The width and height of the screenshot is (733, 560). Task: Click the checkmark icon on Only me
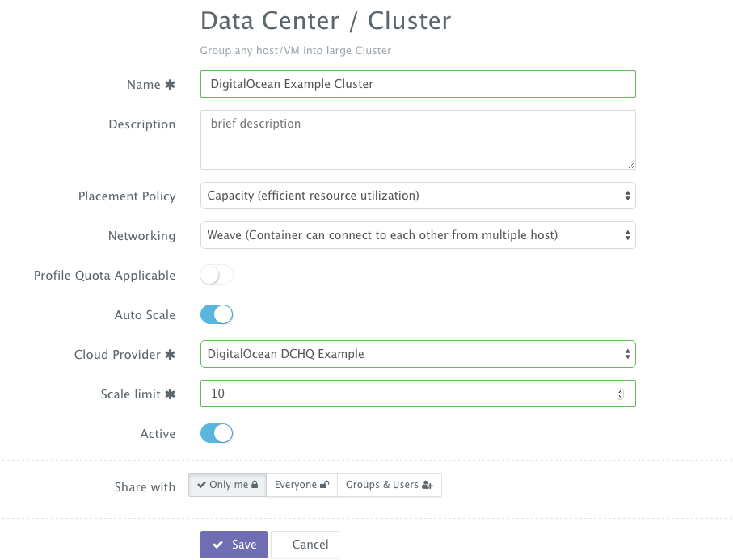pyautogui.click(x=202, y=483)
